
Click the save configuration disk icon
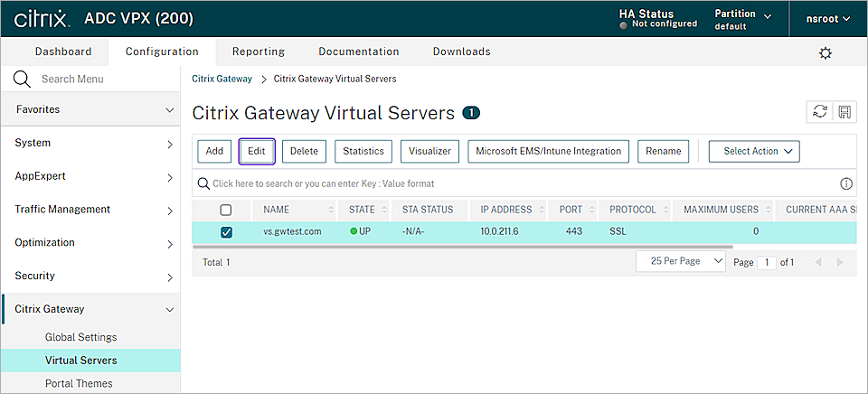click(844, 112)
